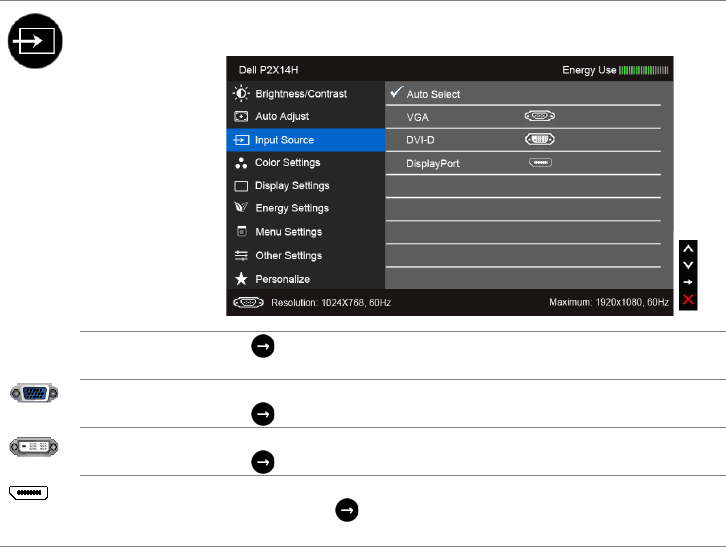Open the Brightness/Contrast menu item

pyautogui.click(x=306, y=94)
